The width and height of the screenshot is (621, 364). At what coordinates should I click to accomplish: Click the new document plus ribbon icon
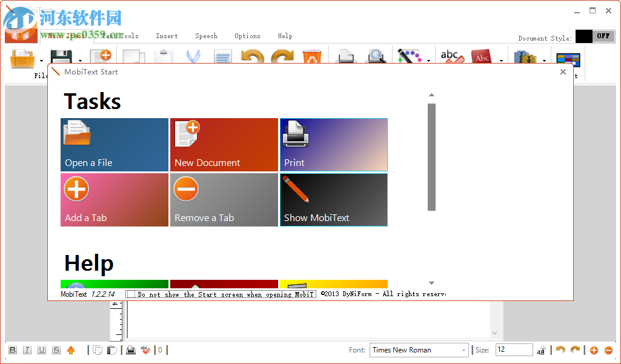point(101,56)
